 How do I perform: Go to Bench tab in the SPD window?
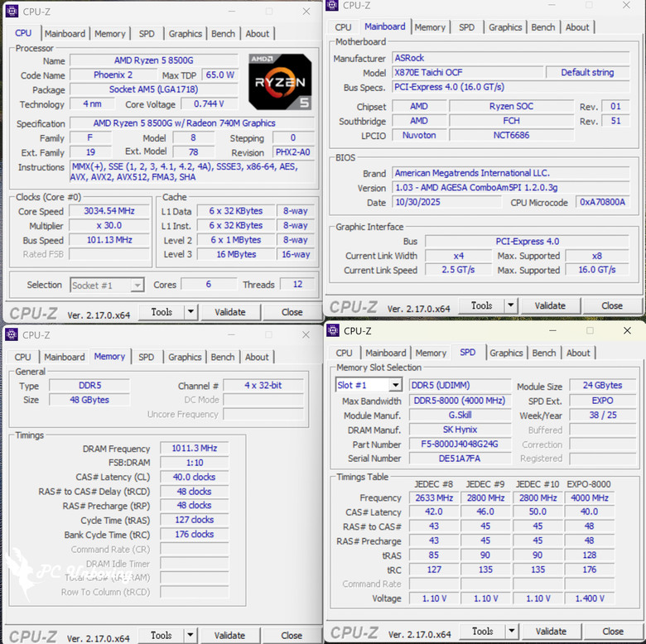(544, 353)
